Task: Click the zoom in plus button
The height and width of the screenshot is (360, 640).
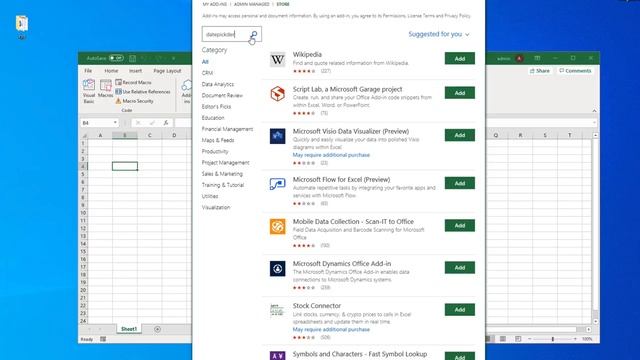Action: coord(575,339)
